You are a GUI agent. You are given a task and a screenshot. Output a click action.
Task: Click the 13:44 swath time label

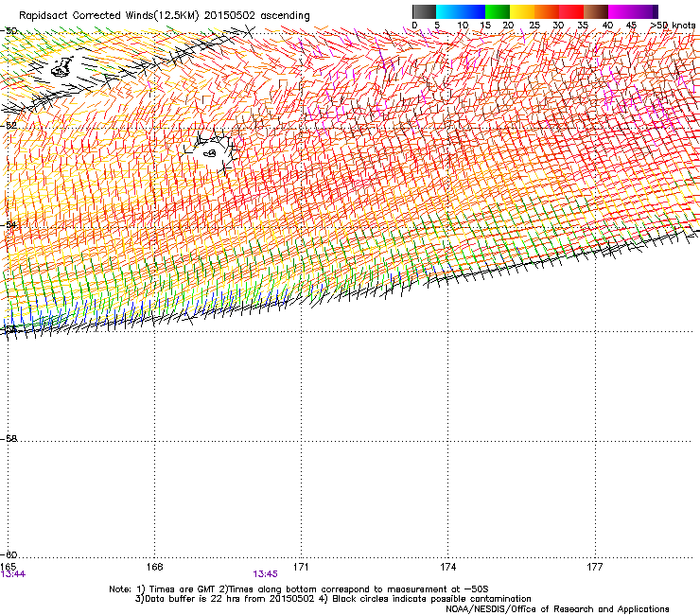point(13,574)
